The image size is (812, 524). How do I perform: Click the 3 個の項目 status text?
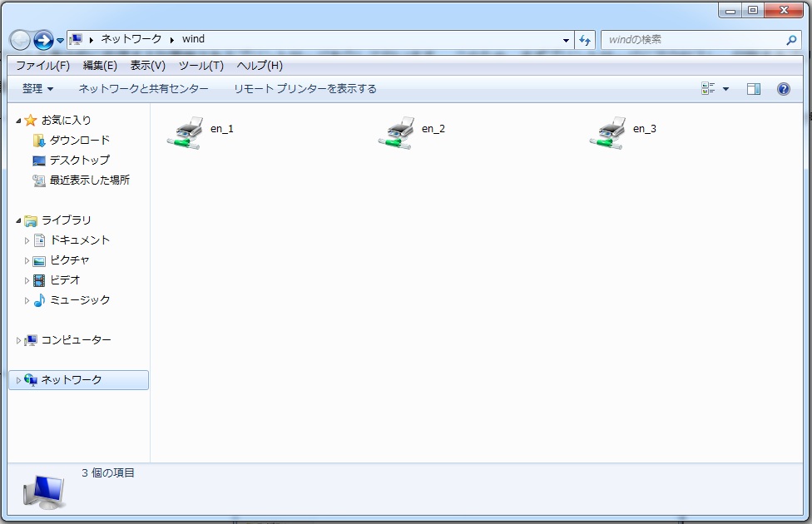[x=107, y=472]
